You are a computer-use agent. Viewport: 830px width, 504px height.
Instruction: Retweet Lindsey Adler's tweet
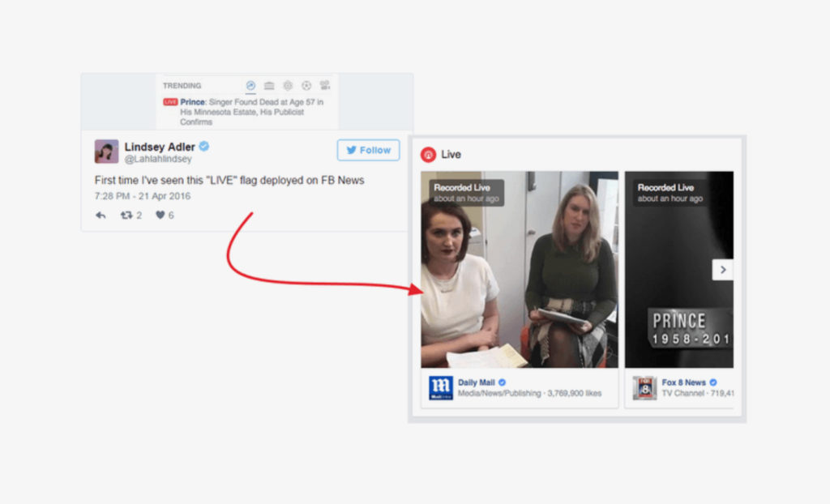126,215
